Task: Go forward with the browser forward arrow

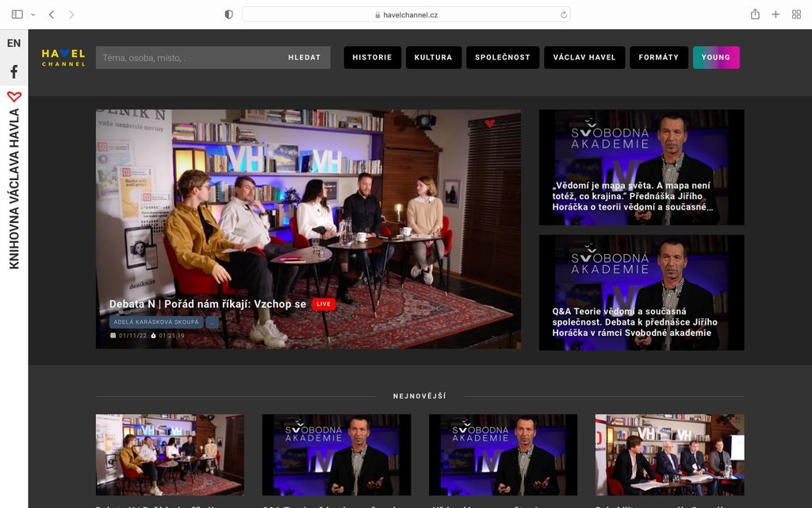Action: coord(71,14)
